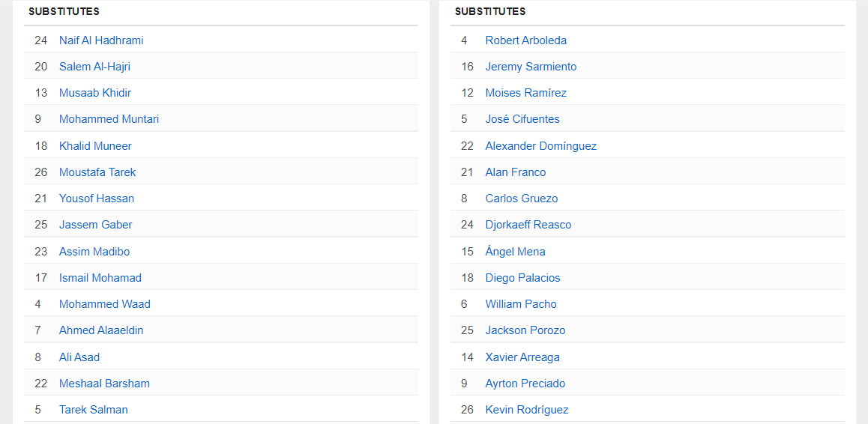Select Musaab Khidir player link
The height and width of the screenshot is (424, 868).
coord(95,93)
